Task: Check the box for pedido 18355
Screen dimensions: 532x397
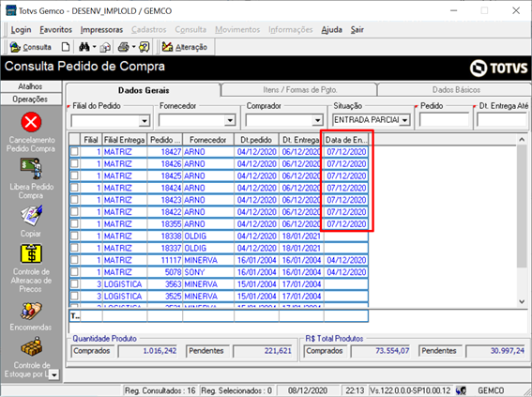Action: (x=74, y=223)
